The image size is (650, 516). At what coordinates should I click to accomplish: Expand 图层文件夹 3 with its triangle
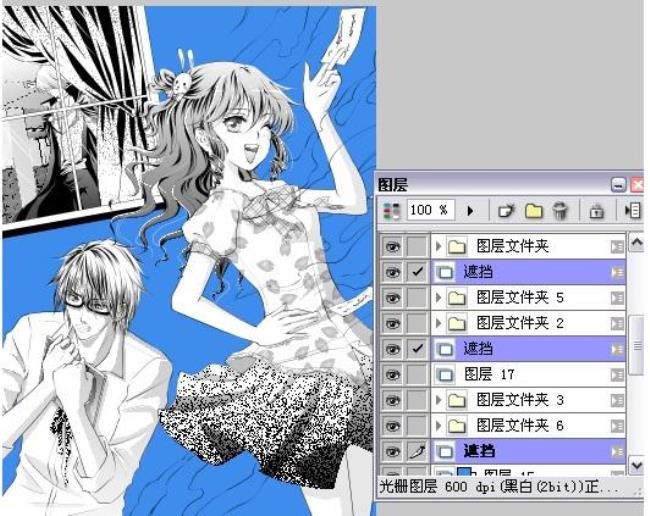(438, 401)
